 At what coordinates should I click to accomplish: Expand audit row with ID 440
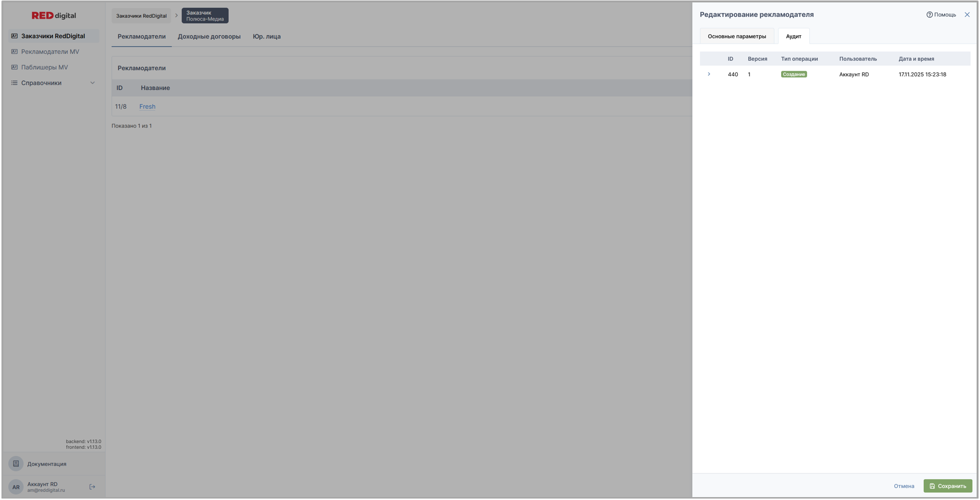[709, 74]
